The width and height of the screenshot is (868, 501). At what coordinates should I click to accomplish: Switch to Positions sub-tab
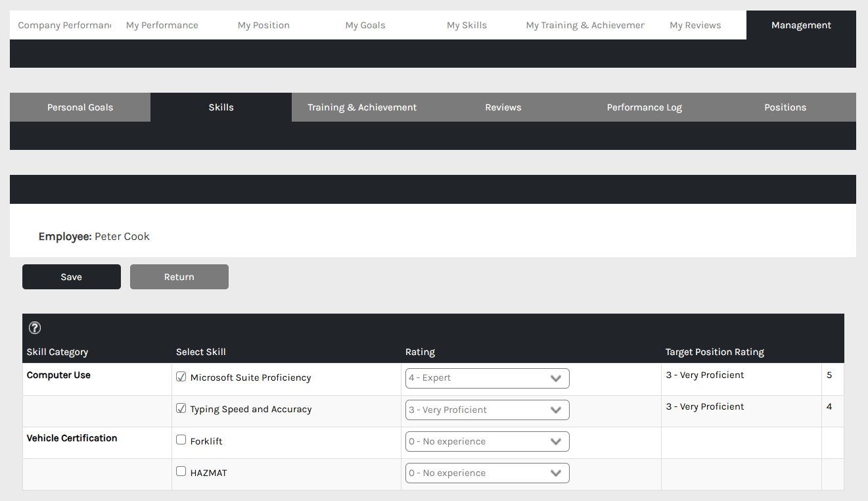[785, 107]
